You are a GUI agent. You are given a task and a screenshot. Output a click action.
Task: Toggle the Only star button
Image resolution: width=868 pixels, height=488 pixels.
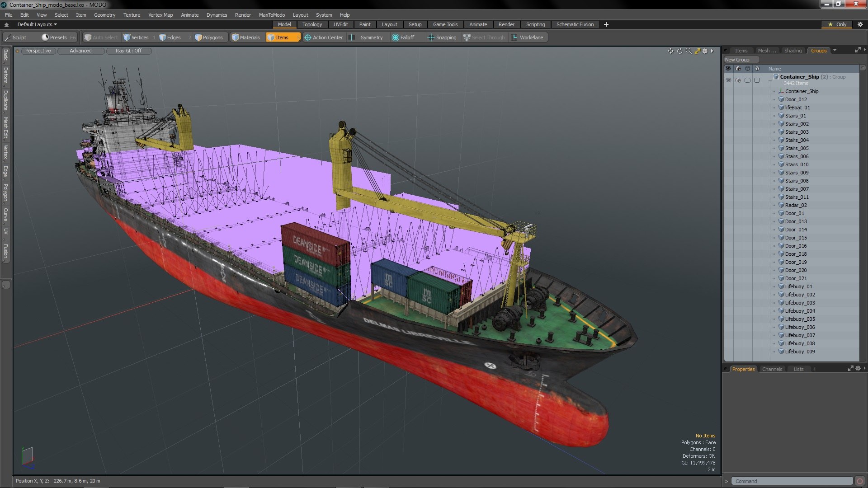coord(837,24)
